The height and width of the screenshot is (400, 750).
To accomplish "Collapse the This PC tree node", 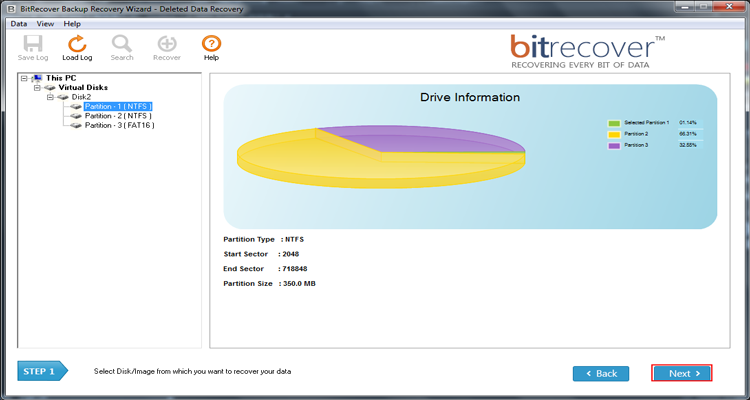I will click(24, 78).
